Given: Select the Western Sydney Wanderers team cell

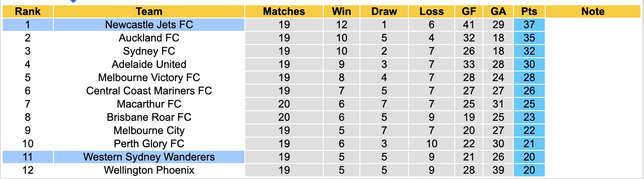Looking at the screenshot, I should (x=149, y=157).
